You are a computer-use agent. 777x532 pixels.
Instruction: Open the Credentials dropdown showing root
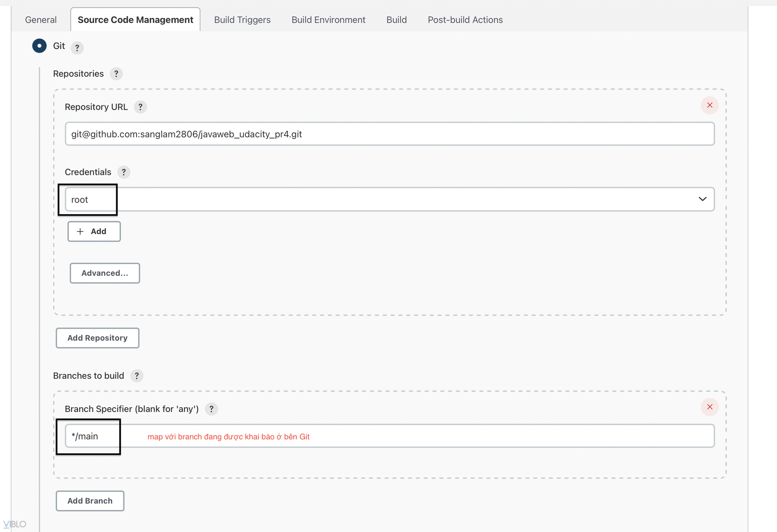(x=389, y=200)
